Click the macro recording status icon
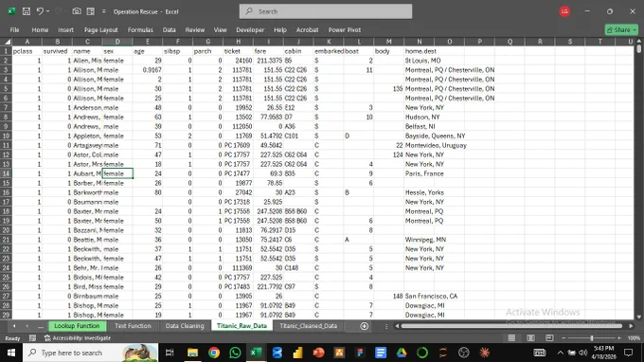644x362 pixels. click(32, 338)
